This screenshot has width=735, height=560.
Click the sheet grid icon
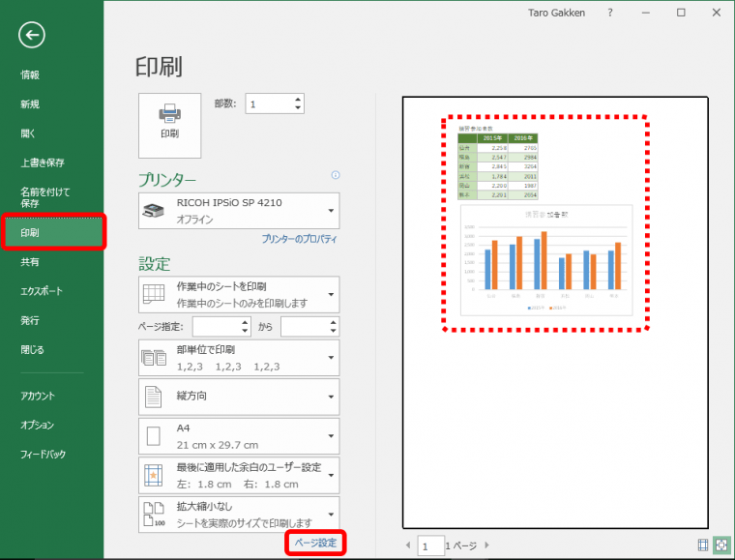click(x=153, y=294)
